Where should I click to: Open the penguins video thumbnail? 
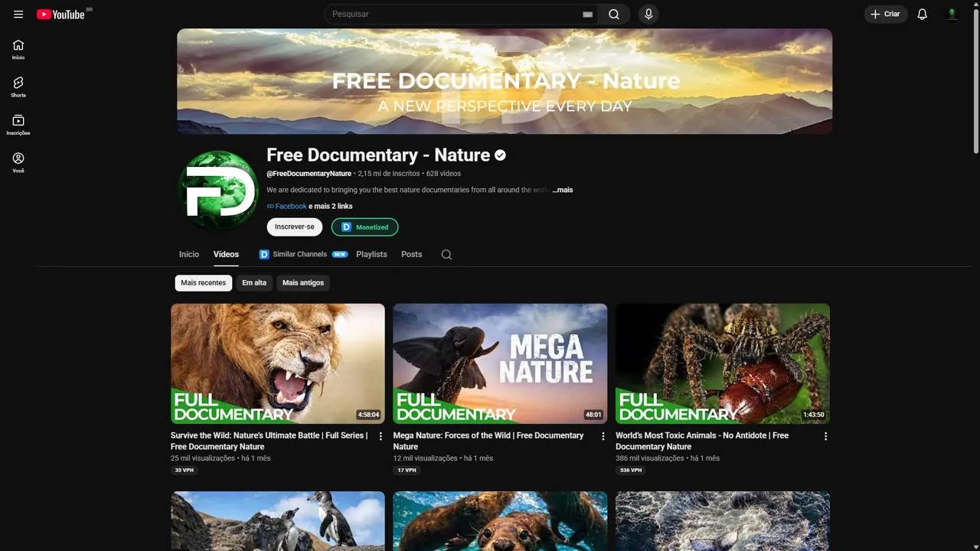click(x=278, y=521)
